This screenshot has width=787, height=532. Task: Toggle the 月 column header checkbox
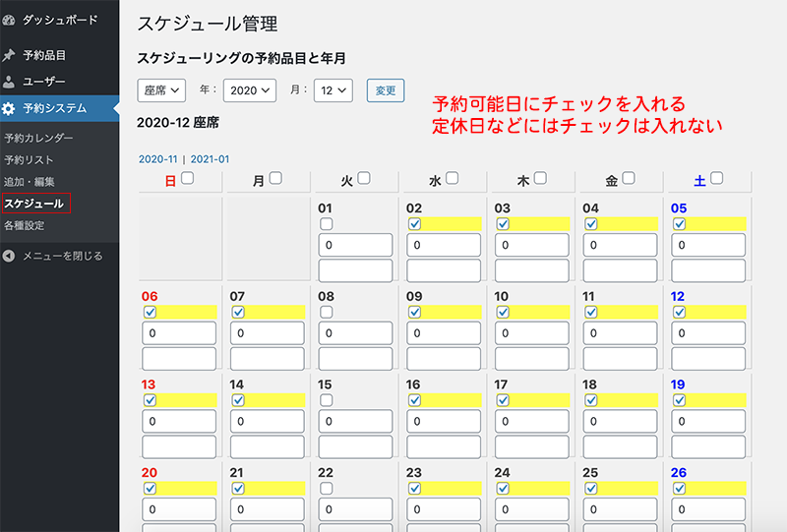pyautogui.click(x=275, y=178)
